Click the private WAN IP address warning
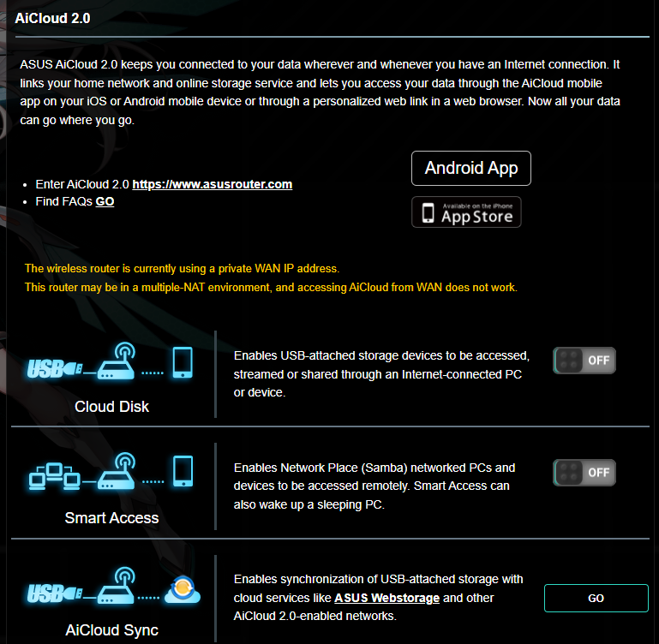Viewport: 659px width, 644px height. pyautogui.click(x=182, y=268)
